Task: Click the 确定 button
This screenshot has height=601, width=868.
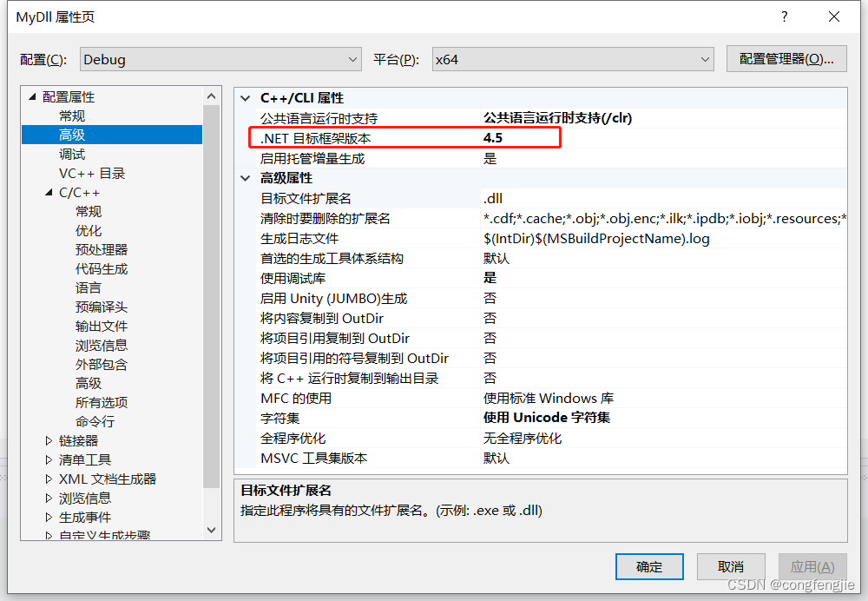Action: coord(649,566)
